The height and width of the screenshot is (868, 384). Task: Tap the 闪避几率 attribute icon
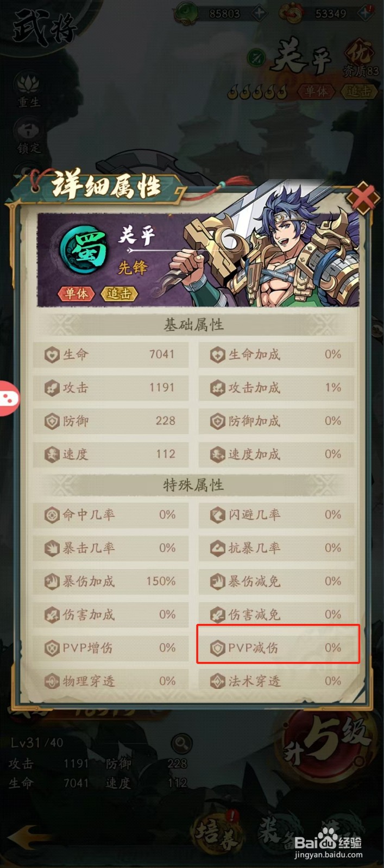(217, 515)
